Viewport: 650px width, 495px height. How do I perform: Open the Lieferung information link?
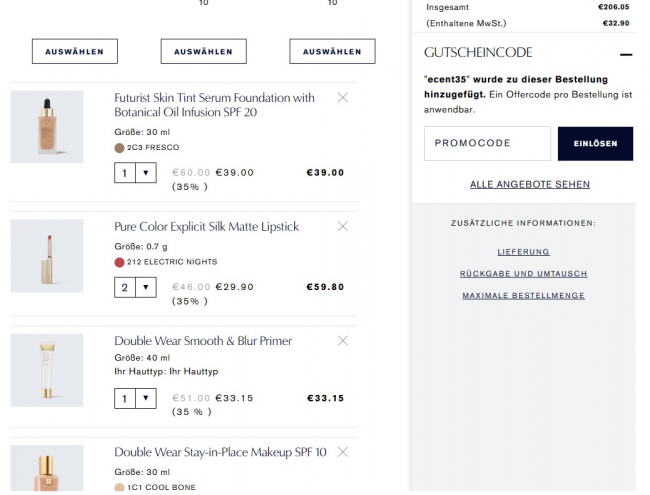524,252
